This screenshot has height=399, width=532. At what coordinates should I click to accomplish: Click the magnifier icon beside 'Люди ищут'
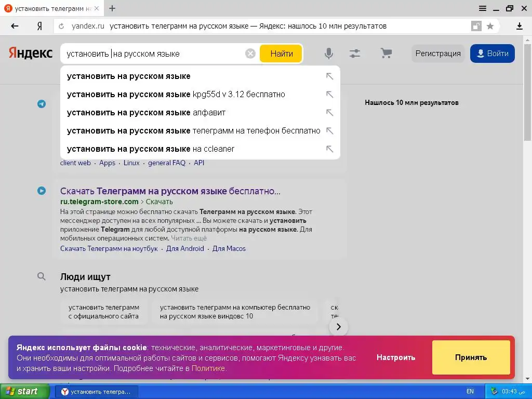pyautogui.click(x=42, y=276)
